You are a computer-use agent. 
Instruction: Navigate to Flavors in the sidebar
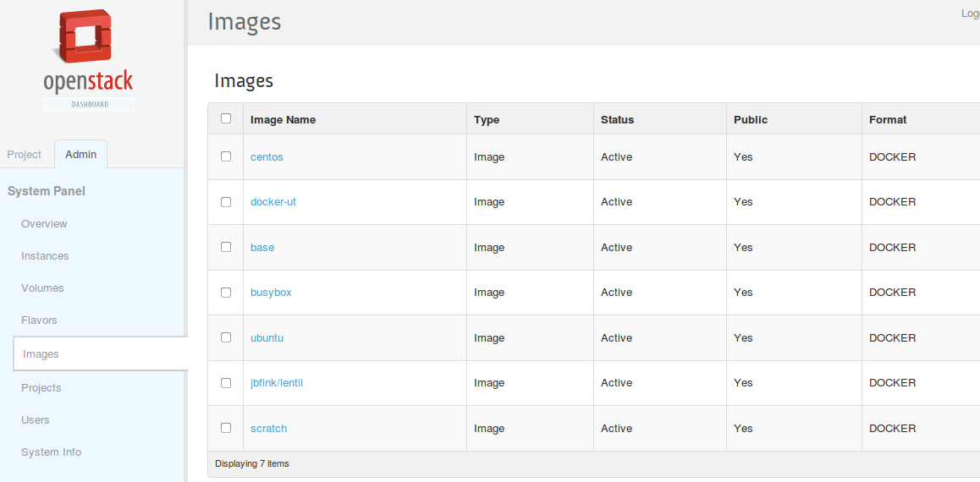point(39,320)
